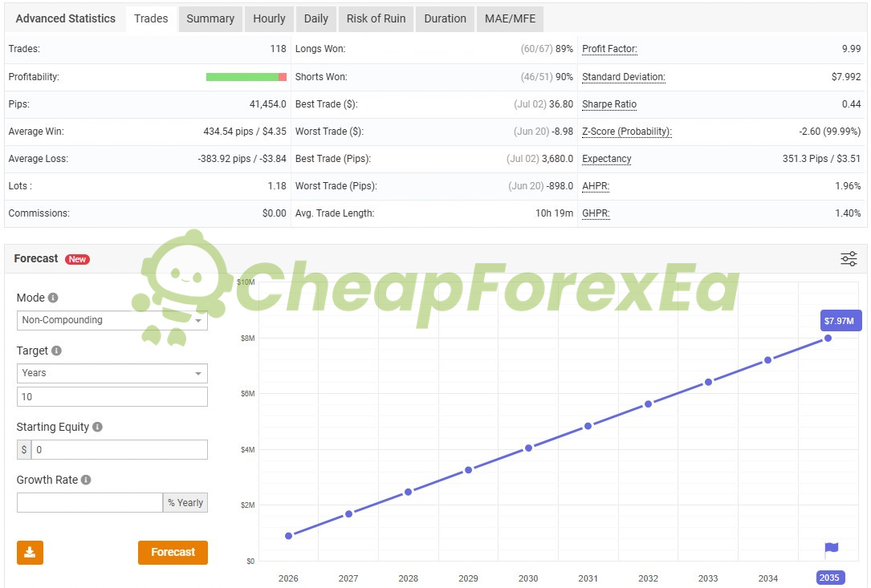Screen dimensions: 871x588
Task: Click the 2030 chart data point
Action: click(x=528, y=448)
